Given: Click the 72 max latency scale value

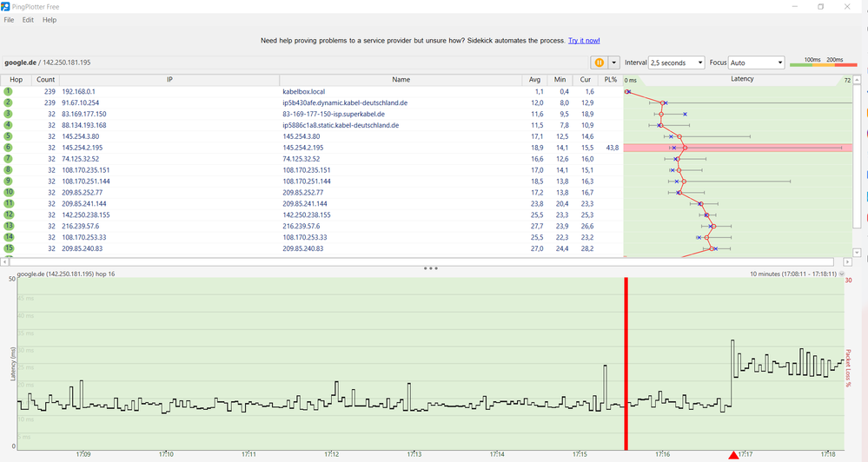Looking at the screenshot, I should click(x=847, y=80).
